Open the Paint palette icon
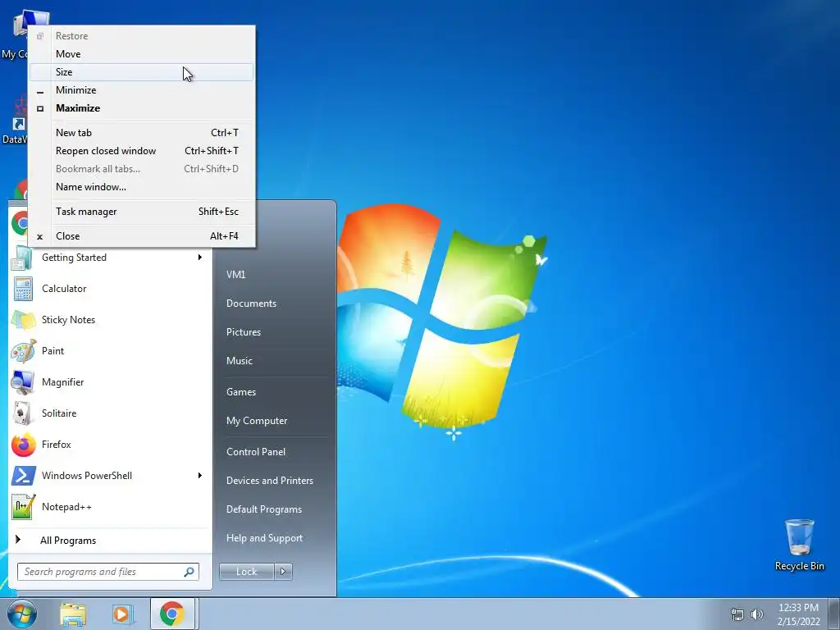The width and height of the screenshot is (840, 630). pyautogui.click(x=23, y=351)
